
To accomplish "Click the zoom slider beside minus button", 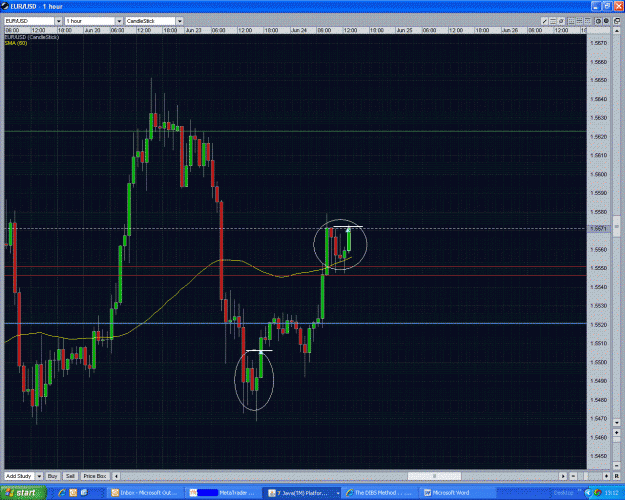I will tap(587, 476).
